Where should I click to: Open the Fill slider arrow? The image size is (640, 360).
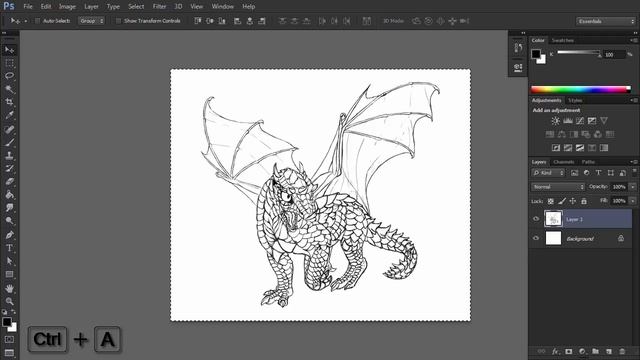coord(632,201)
